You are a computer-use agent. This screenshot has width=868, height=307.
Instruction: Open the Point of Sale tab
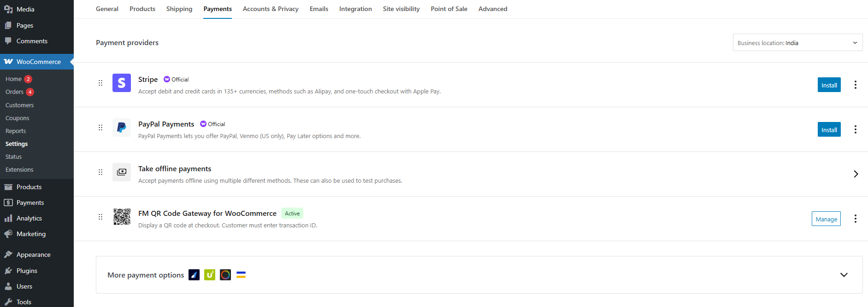pos(449,9)
